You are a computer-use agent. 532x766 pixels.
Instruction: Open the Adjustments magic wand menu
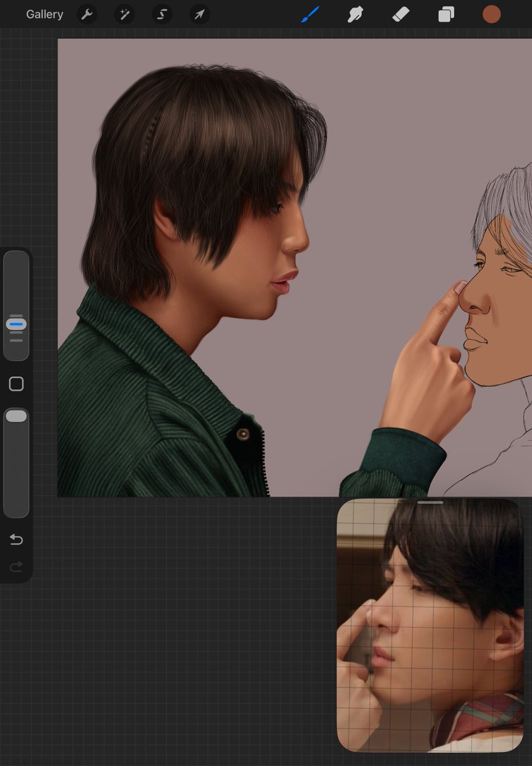point(124,14)
